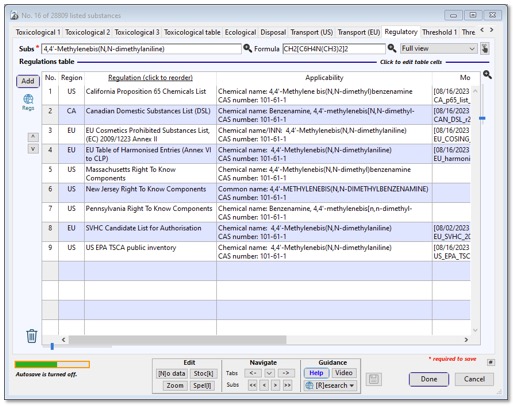Click the trash bin delete icon
The image size is (513, 419).
(x=32, y=336)
